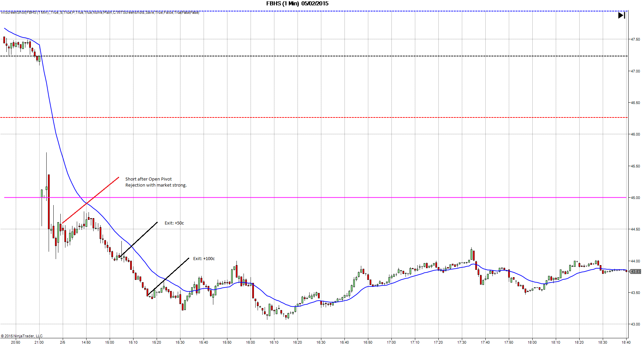Viewport: 644px width, 347px height.
Task: Click the 18:20 time axis label
Action: (x=579, y=342)
